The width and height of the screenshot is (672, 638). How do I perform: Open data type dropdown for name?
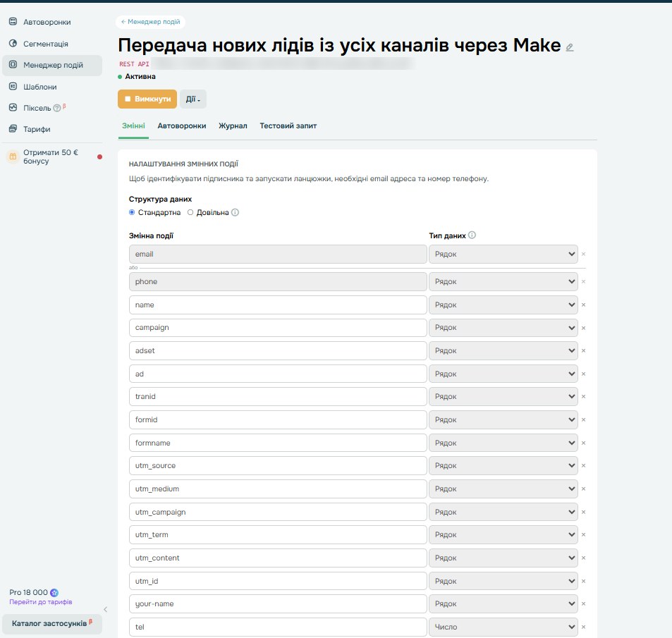pos(503,305)
